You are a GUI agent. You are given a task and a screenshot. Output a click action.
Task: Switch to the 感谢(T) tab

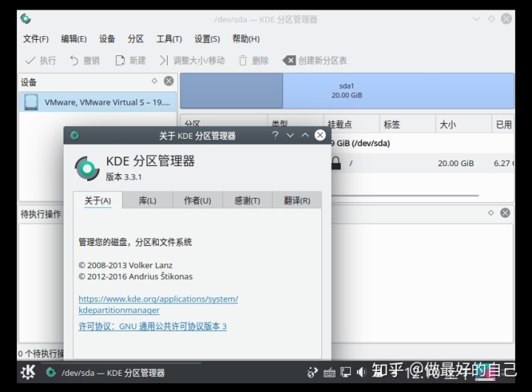pos(248,200)
